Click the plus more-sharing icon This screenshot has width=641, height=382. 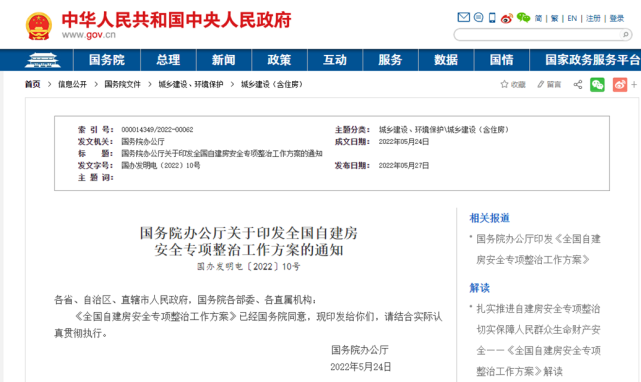[634, 85]
